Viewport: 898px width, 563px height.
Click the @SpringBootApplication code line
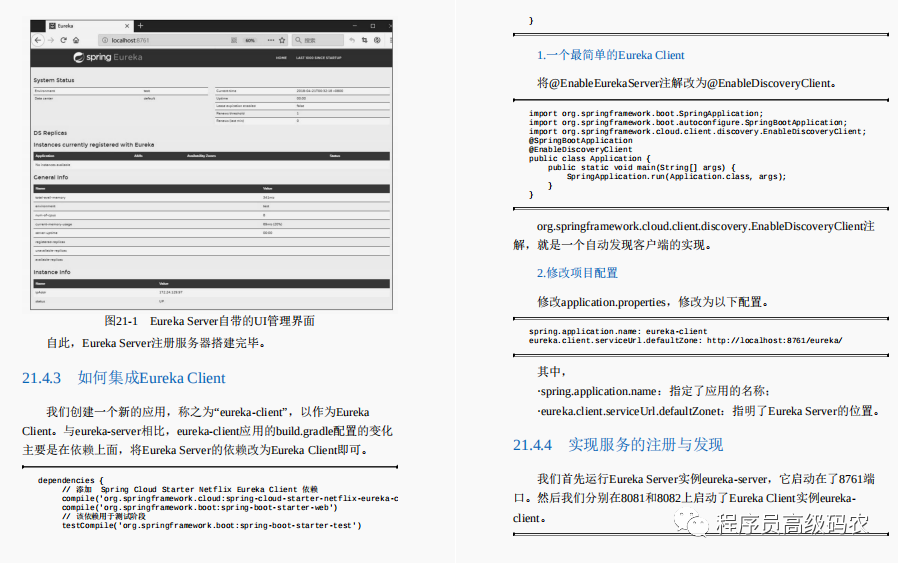coord(580,141)
